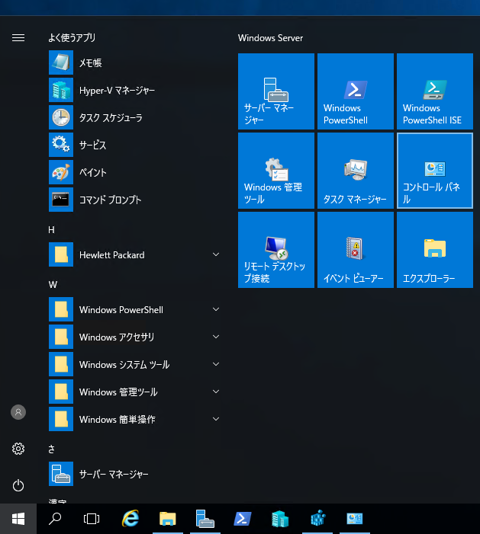Expand the Hewlett Packard folder chevron
The height and width of the screenshot is (534, 480).
click(x=216, y=254)
